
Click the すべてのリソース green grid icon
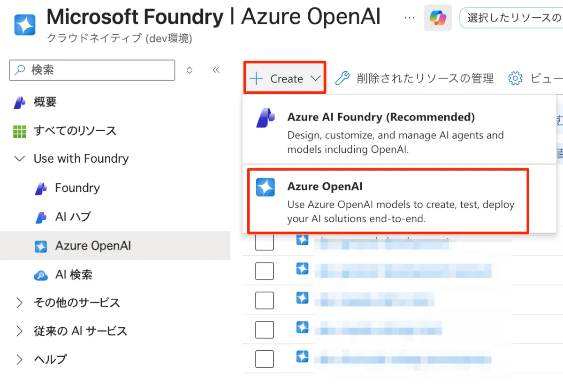(19, 131)
